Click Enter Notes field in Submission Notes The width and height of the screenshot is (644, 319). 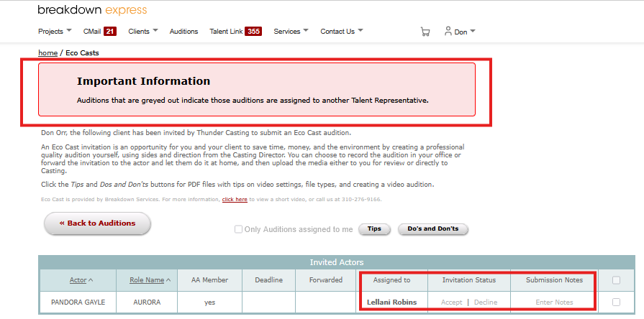(554, 302)
